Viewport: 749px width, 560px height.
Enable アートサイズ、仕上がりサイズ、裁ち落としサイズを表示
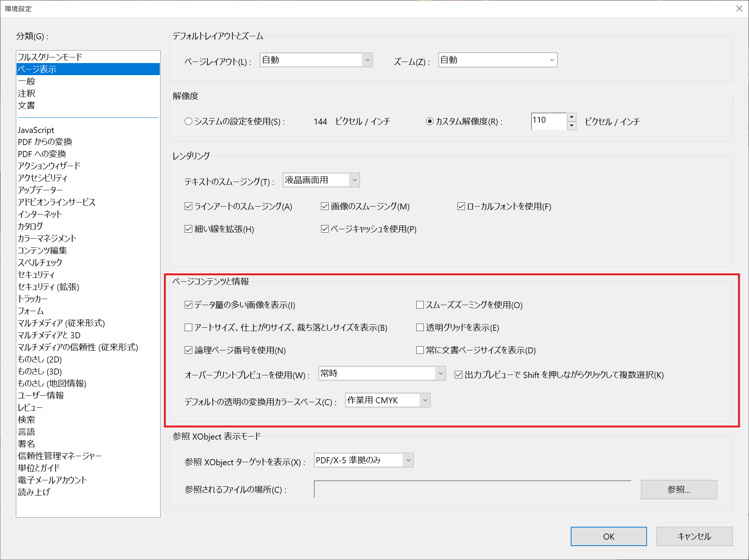[x=188, y=327]
